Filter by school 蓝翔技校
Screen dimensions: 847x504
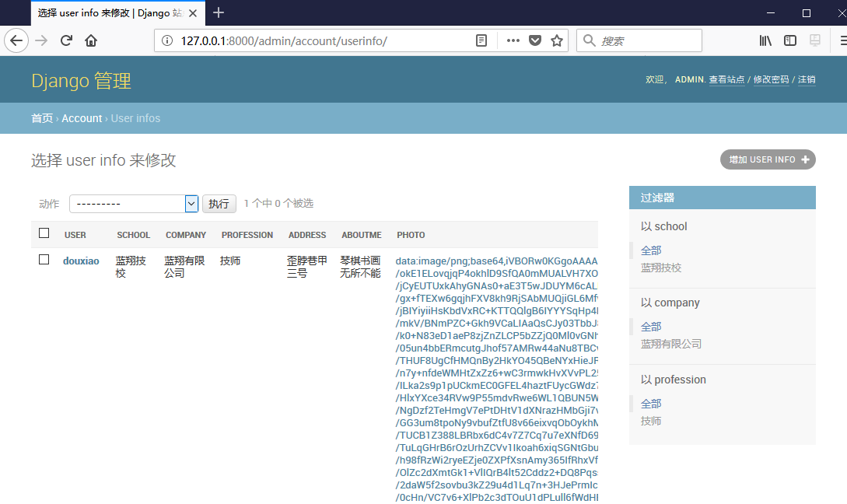(x=661, y=268)
